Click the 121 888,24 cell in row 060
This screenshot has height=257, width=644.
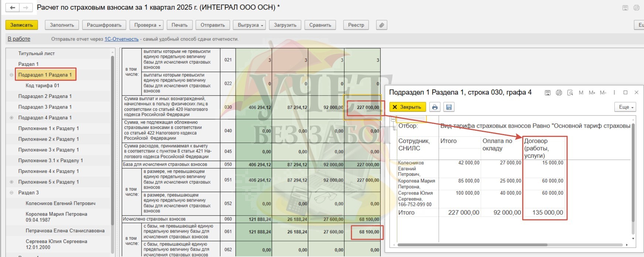click(254, 219)
